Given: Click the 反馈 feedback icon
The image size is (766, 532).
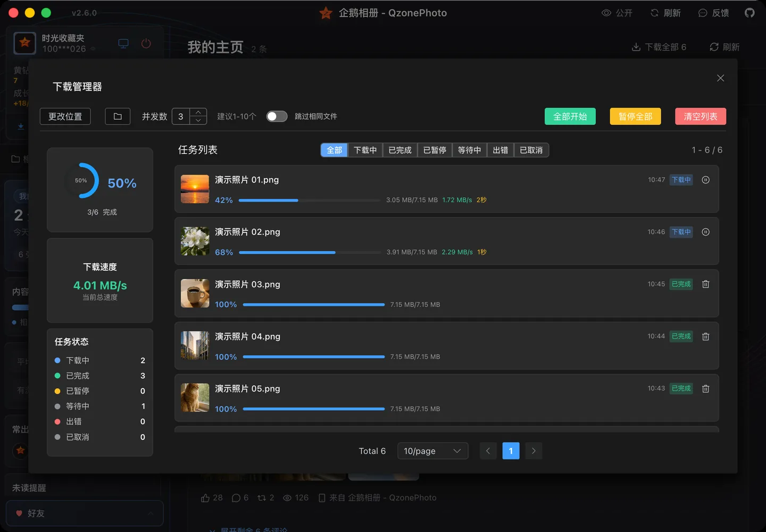Looking at the screenshot, I should coord(702,13).
